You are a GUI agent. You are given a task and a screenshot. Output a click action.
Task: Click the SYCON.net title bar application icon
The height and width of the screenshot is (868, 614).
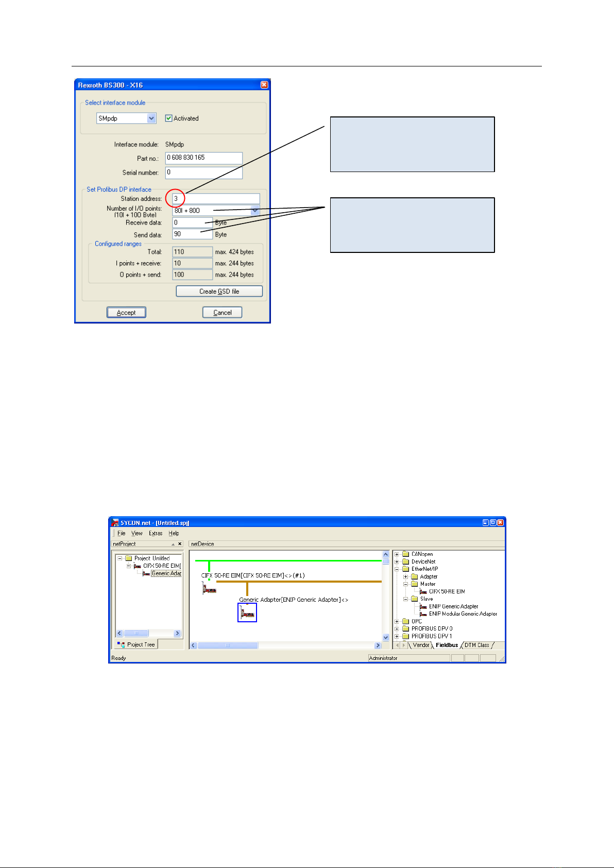click(115, 522)
